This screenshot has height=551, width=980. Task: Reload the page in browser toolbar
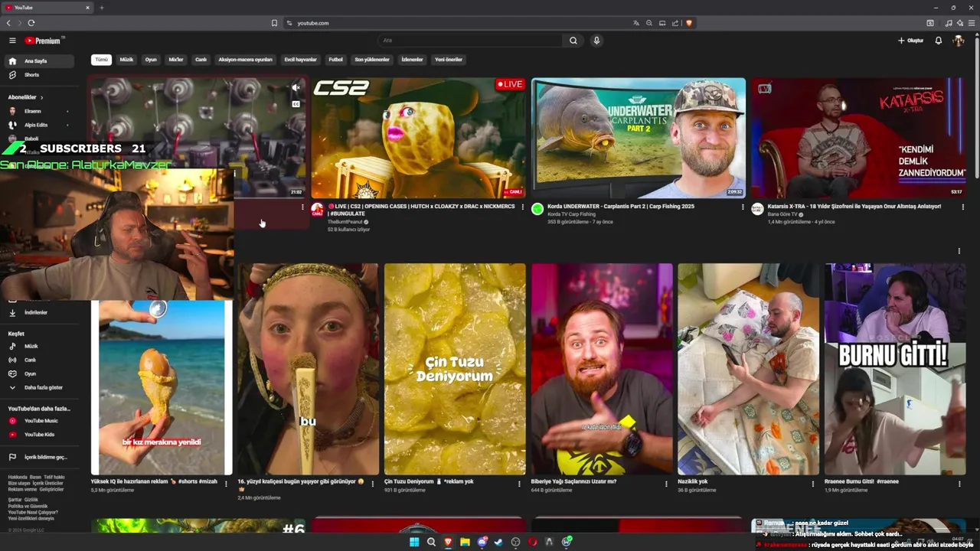pos(31,23)
